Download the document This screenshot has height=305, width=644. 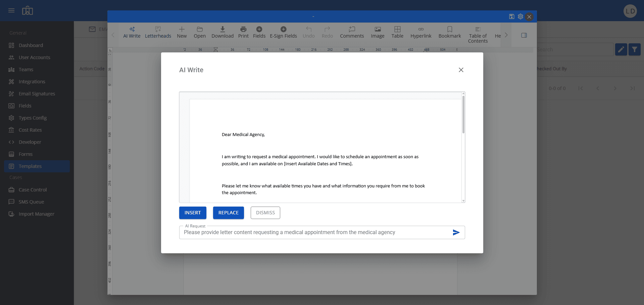pyautogui.click(x=222, y=32)
